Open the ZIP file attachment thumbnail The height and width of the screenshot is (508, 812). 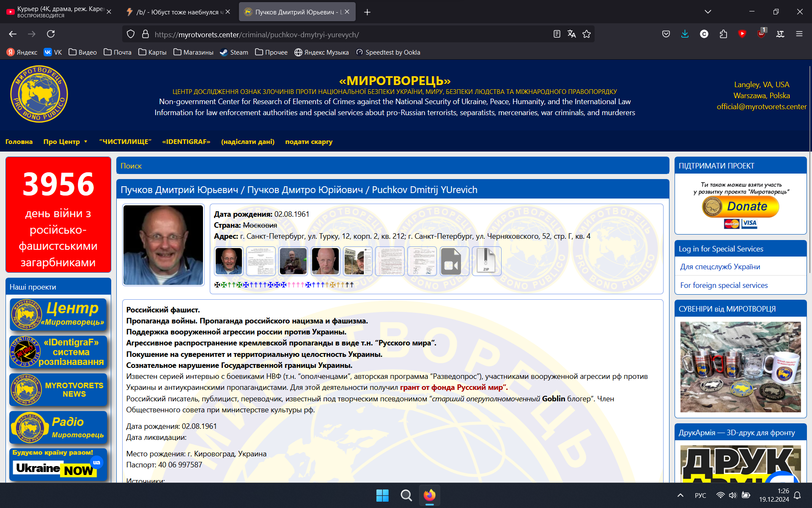click(486, 261)
